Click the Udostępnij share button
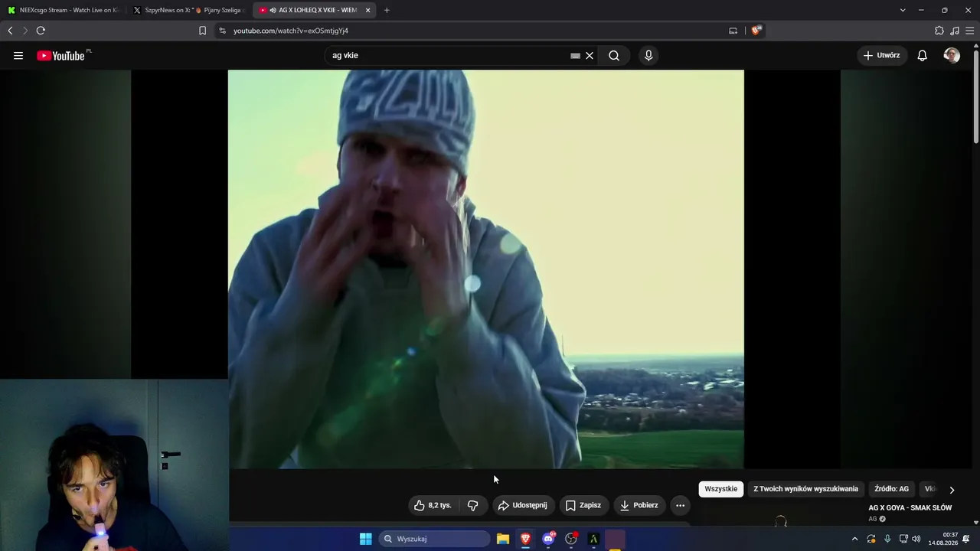 (x=523, y=505)
